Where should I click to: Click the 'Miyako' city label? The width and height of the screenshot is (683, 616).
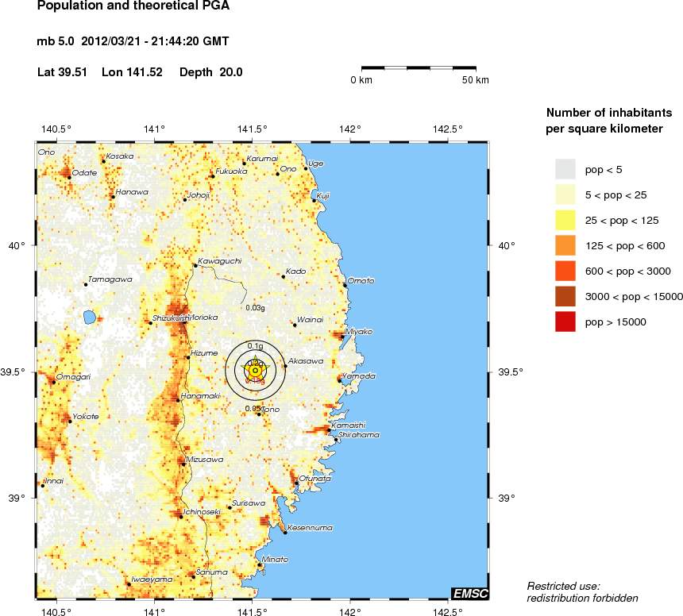[358, 332]
